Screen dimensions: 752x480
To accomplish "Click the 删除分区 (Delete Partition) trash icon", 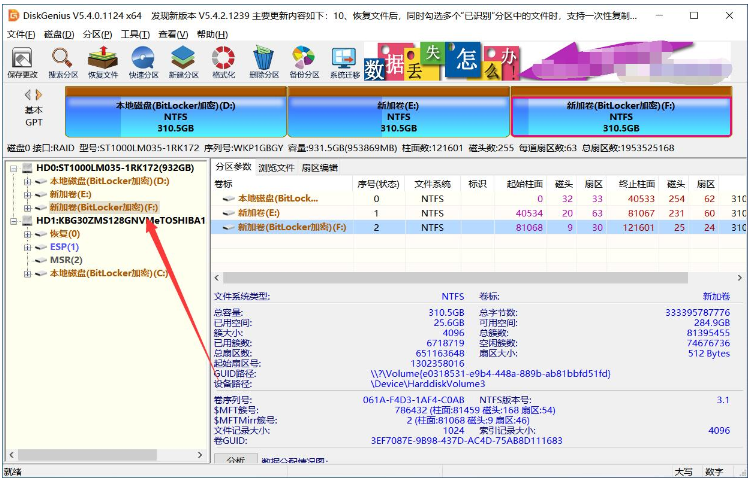I will [264, 61].
